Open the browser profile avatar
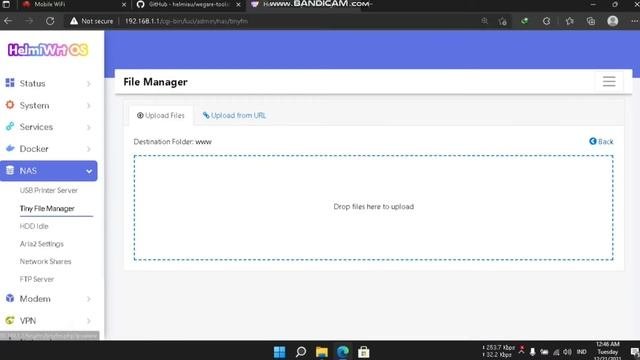This screenshot has height=360, width=640. pyautogui.click(x=613, y=21)
